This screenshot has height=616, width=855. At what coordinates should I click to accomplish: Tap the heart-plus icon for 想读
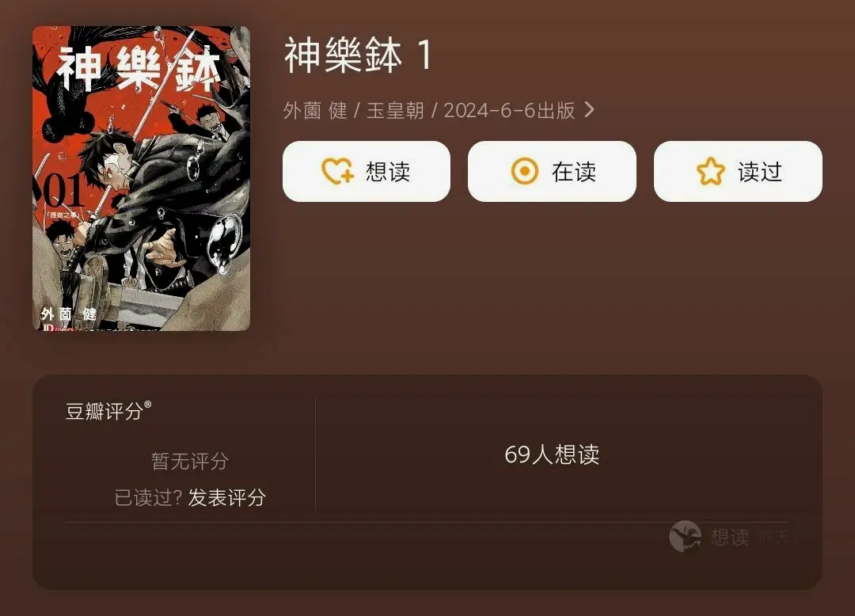point(337,171)
